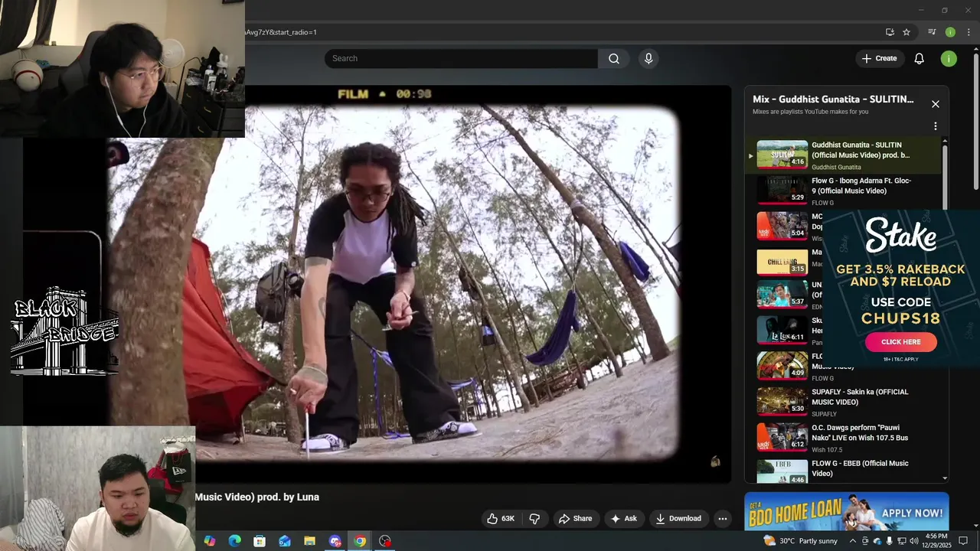Open File Explorer from taskbar
The width and height of the screenshot is (980, 551).
click(309, 541)
